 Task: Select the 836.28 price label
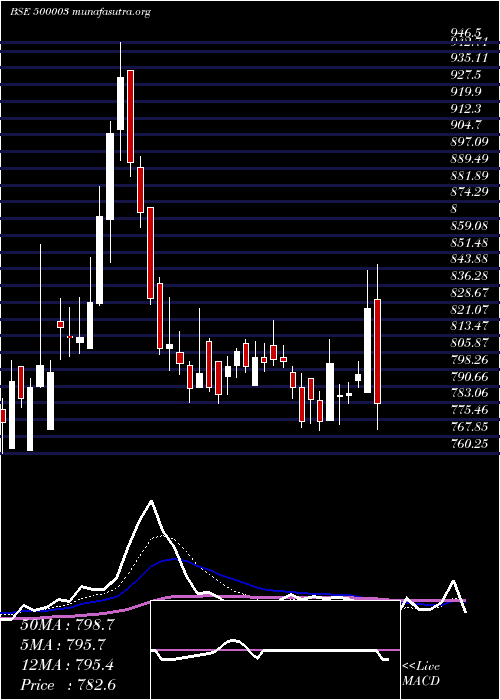coord(468,276)
